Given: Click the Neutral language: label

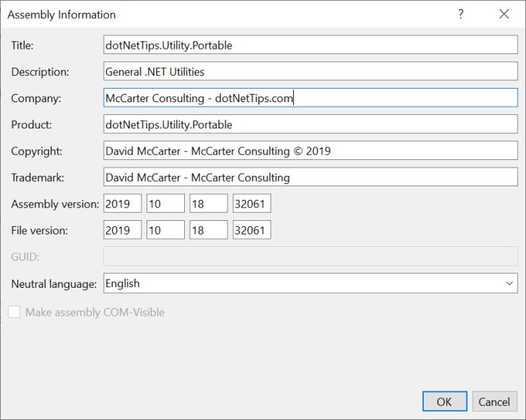Looking at the screenshot, I should pyautogui.click(x=53, y=284).
